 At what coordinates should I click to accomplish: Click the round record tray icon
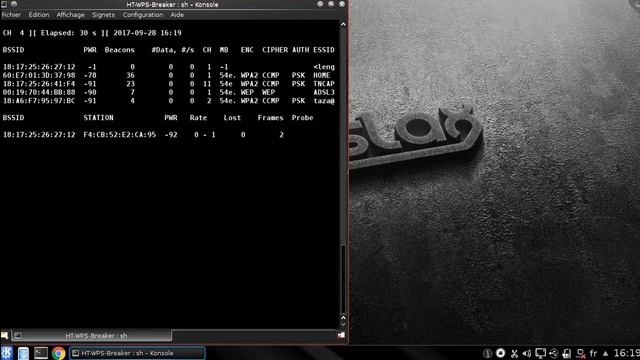tap(500, 353)
